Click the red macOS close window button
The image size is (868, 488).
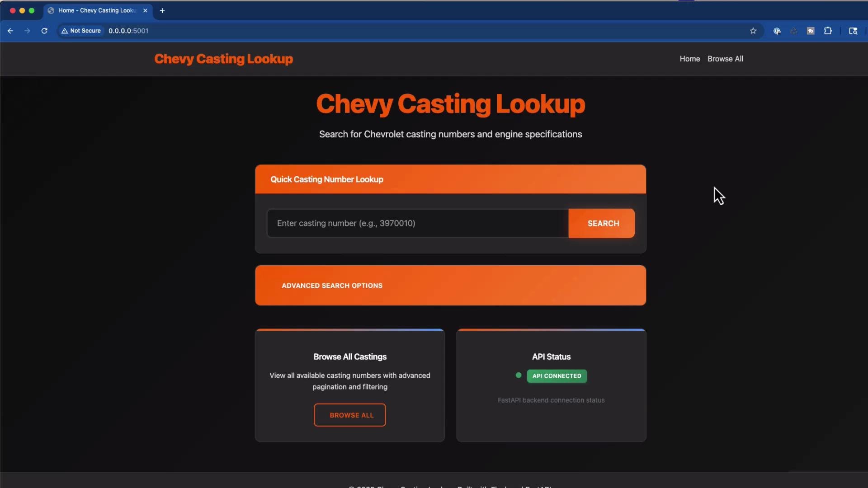[13, 10]
